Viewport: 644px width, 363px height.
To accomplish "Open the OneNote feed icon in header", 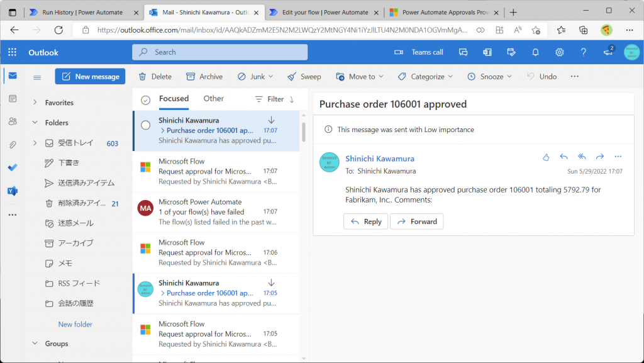I will [487, 52].
